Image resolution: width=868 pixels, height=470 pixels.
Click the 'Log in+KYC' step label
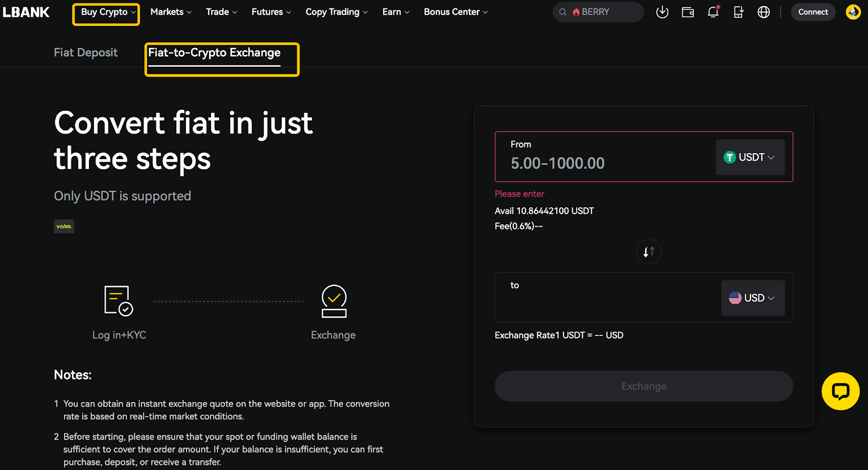pos(119,335)
